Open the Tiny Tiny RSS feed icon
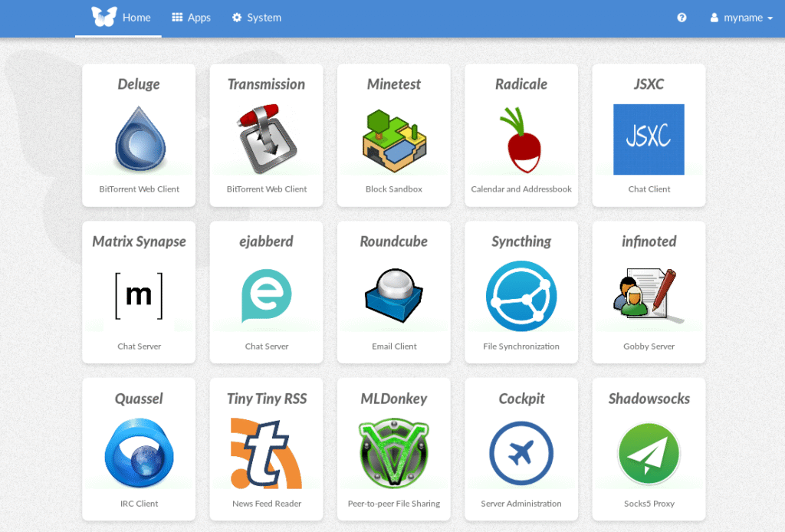Image resolution: width=785 pixels, height=532 pixels. point(266,453)
